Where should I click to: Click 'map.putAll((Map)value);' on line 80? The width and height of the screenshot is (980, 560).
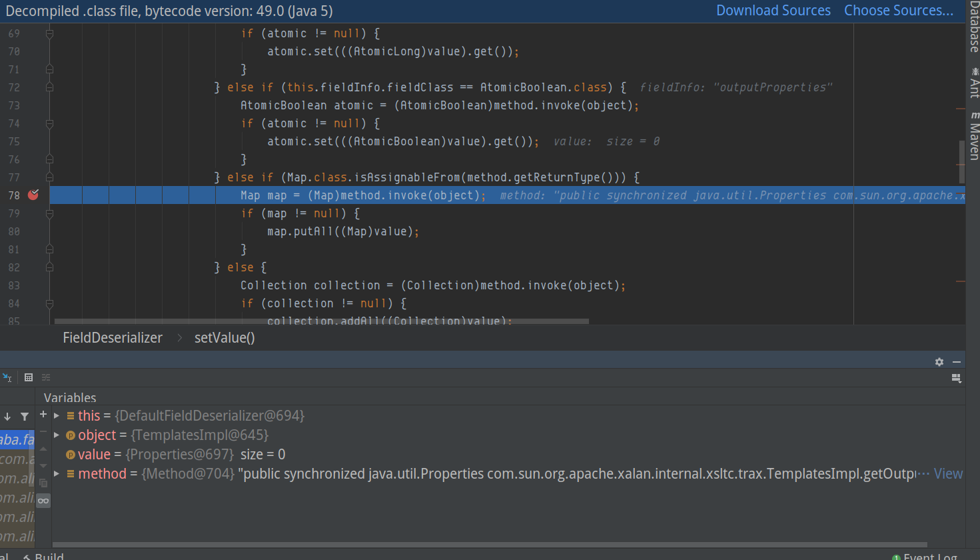point(343,231)
